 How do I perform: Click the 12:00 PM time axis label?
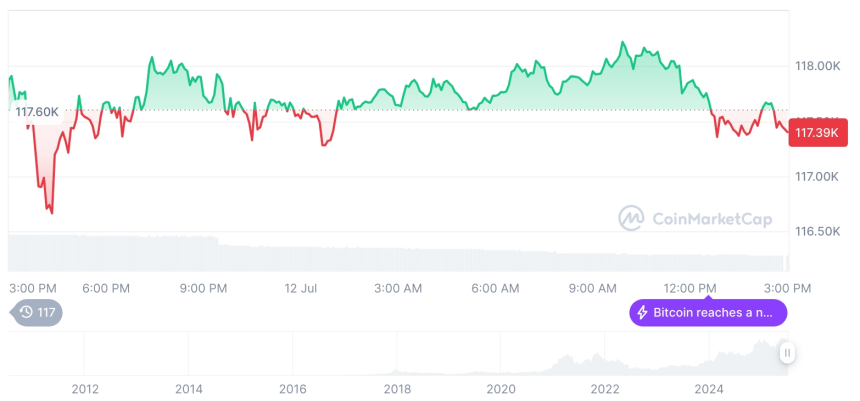point(692,288)
